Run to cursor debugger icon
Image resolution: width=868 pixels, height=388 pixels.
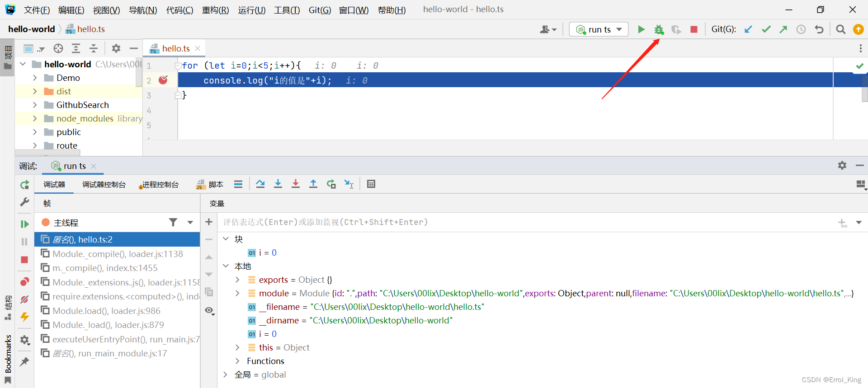(349, 184)
